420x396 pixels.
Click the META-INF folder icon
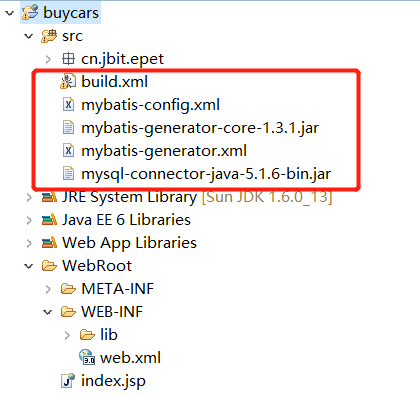tap(68, 289)
